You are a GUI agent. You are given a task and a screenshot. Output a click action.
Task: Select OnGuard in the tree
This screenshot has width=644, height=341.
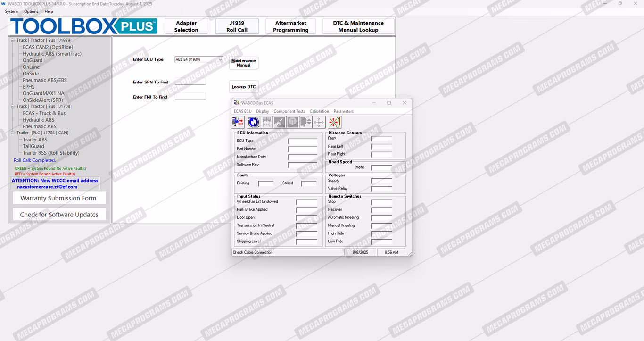(x=33, y=60)
